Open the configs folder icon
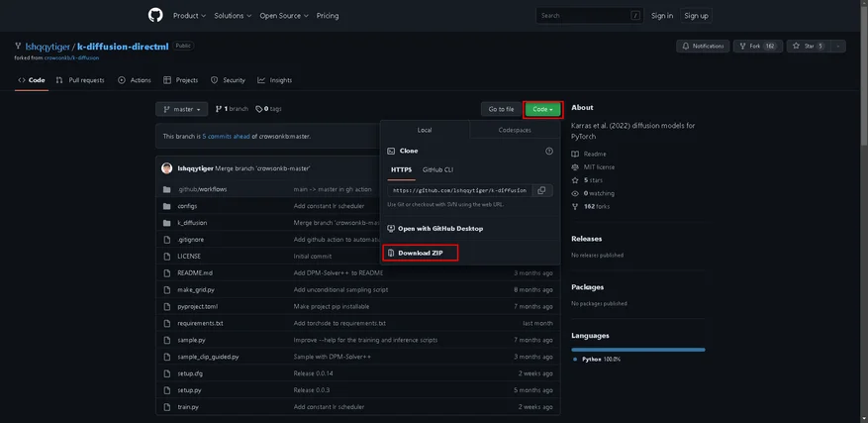This screenshot has height=423, width=868. point(166,206)
